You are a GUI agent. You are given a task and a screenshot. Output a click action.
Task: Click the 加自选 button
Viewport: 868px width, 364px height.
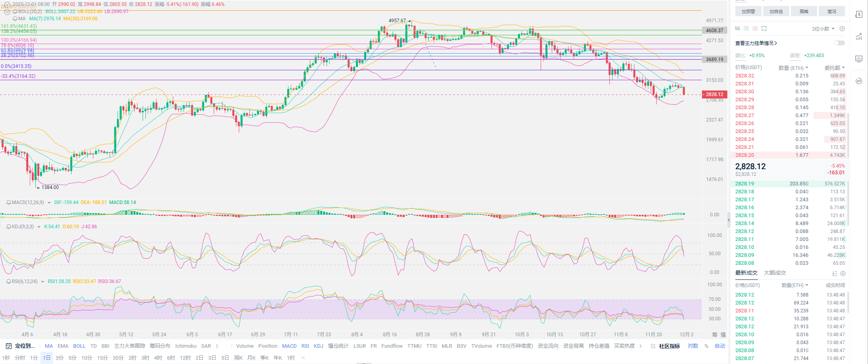coord(776,12)
